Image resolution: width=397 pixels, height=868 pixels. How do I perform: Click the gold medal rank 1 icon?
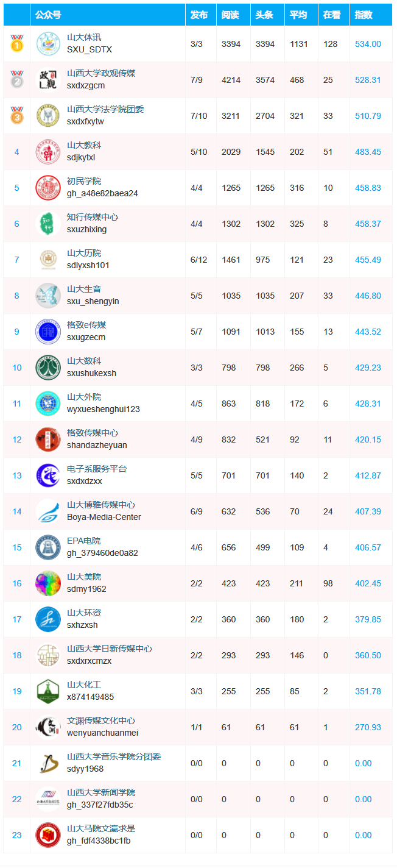pyautogui.click(x=16, y=43)
